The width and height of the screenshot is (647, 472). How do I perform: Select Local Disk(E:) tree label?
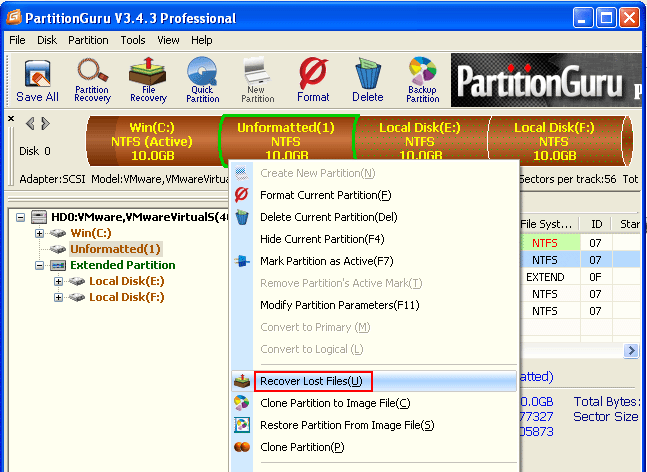[127, 281]
